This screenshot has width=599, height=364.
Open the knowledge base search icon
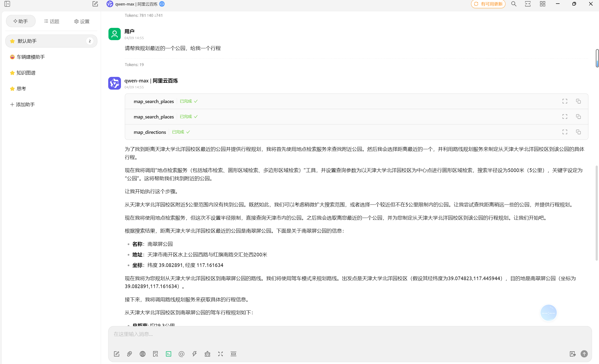156,354
